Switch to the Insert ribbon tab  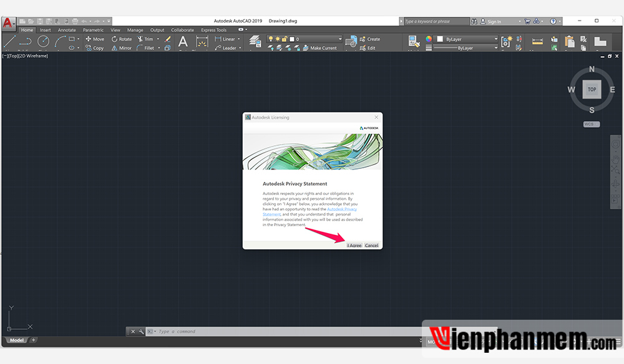46,30
